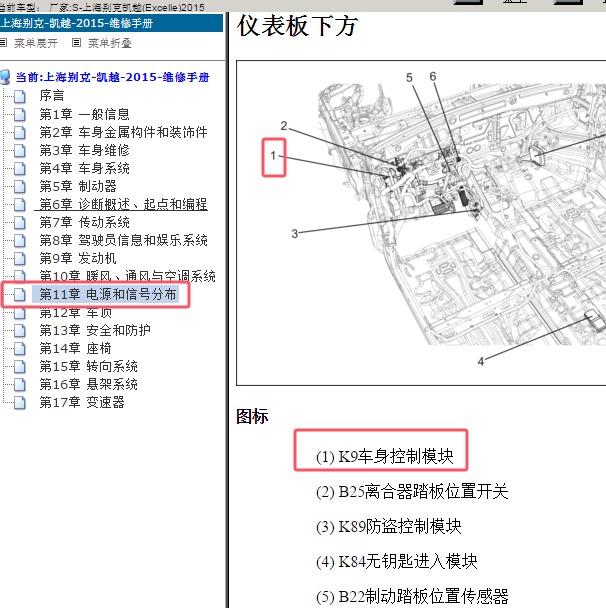The height and width of the screenshot is (608, 606).
Task: Click the page icon beside 第7章 传动系统
Action: pyautogui.click(x=20, y=223)
